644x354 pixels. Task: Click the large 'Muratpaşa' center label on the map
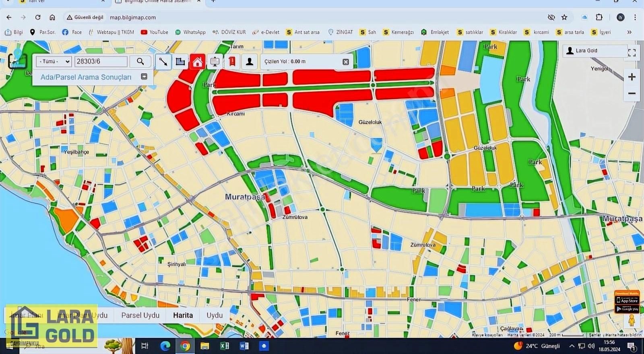tap(245, 197)
